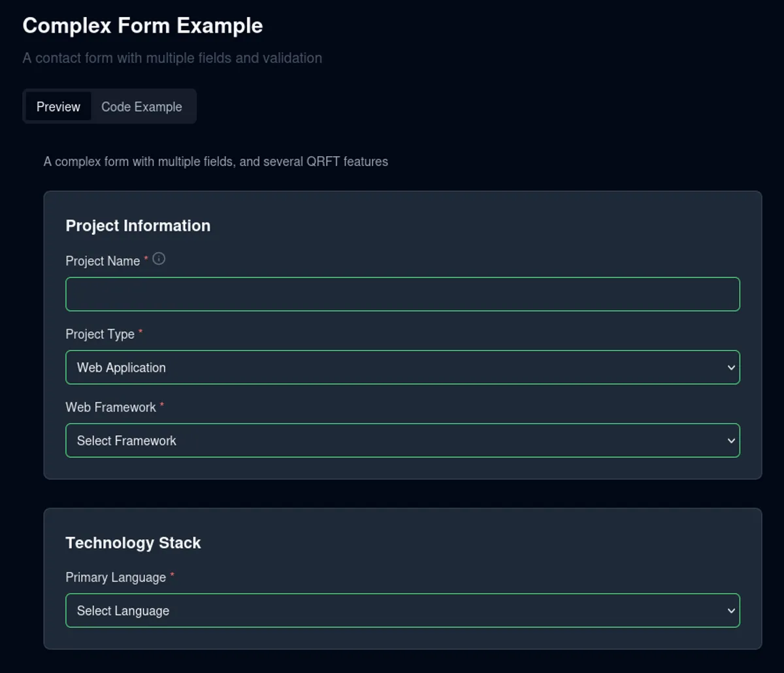This screenshot has height=673, width=784.
Task: Click the red asterisk beside Project Name
Action: 144,257
